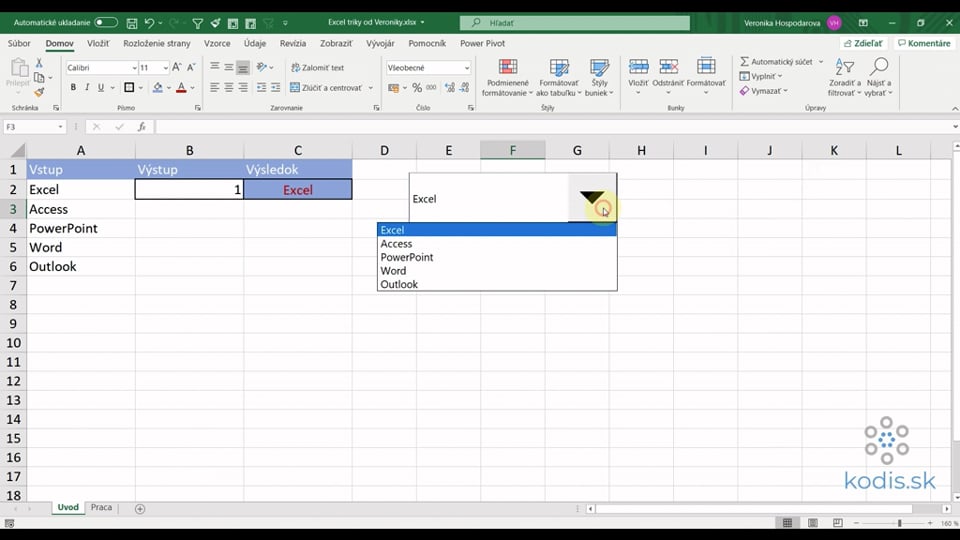Click the increase font size icon
Screen dimensions: 960x540
(176, 67)
